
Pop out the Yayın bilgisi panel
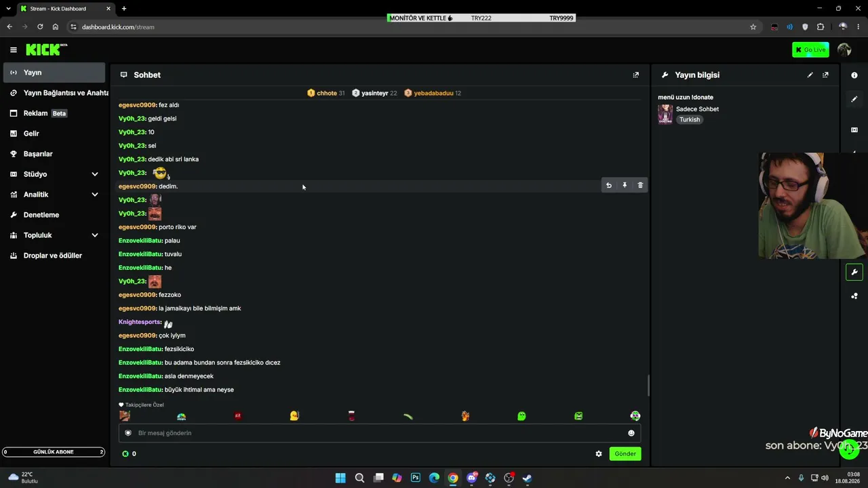point(825,75)
